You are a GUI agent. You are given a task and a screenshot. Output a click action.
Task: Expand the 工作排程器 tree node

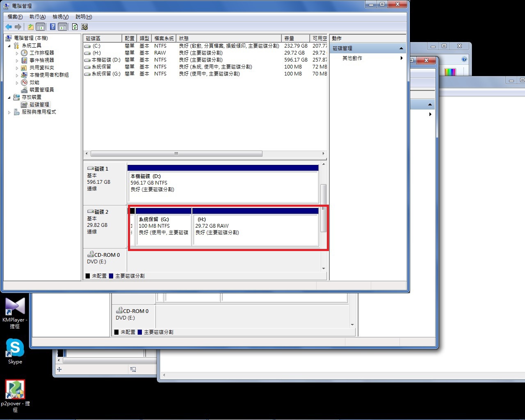[x=17, y=53]
